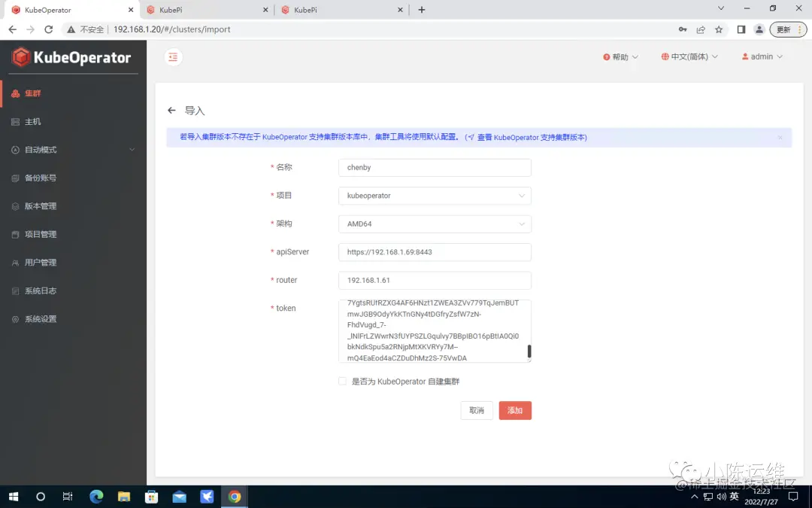
Task: Enable the 是否为 KubeOperator 自建集群 checkbox
Action: pyautogui.click(x=342, y=382)
